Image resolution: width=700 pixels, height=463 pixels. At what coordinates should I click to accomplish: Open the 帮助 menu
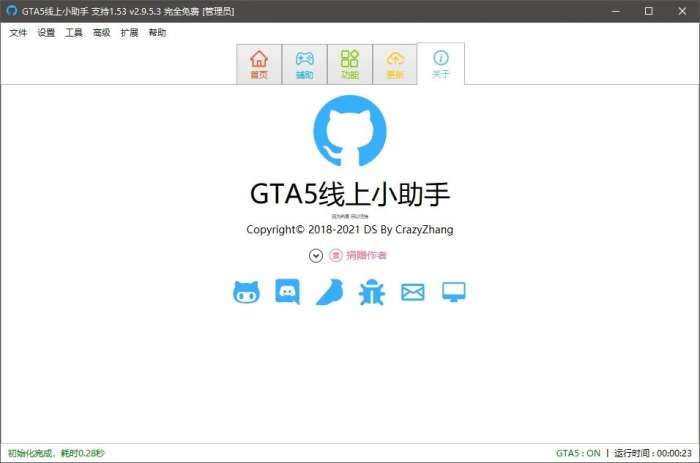point(157,33)
